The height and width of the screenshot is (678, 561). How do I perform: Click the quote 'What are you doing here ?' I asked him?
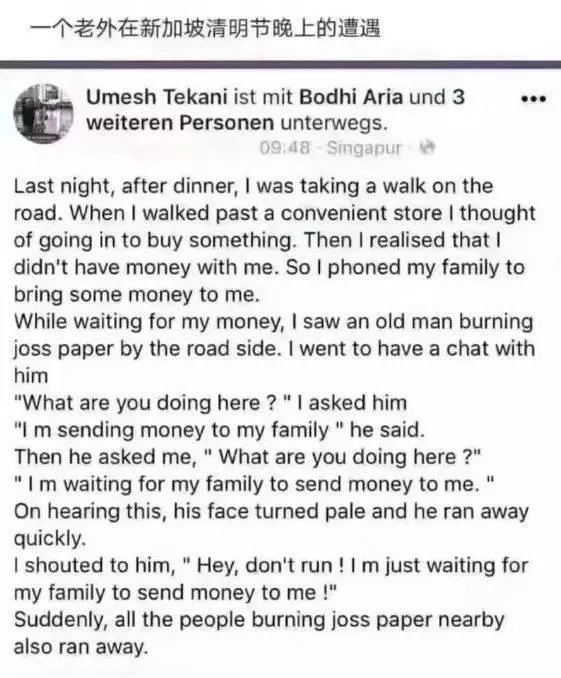211,403
